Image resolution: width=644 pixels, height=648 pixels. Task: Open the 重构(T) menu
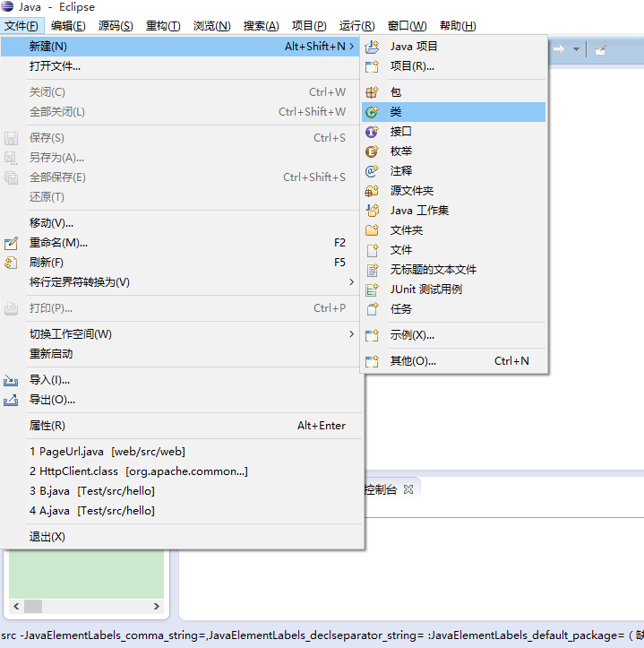163,26
